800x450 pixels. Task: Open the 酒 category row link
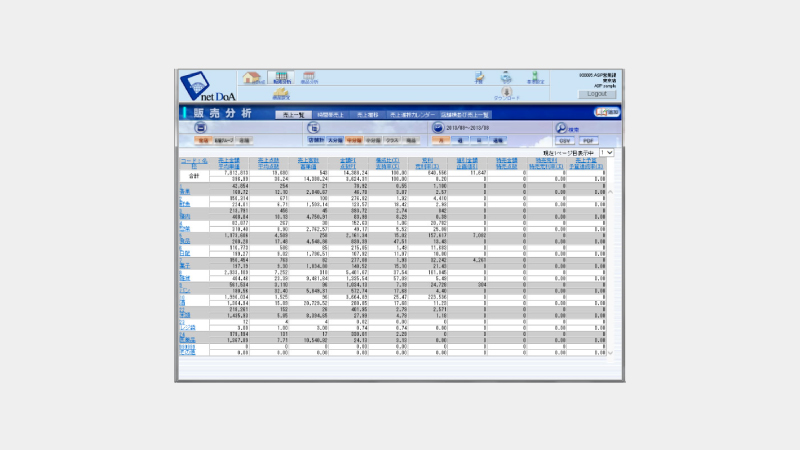182,303
